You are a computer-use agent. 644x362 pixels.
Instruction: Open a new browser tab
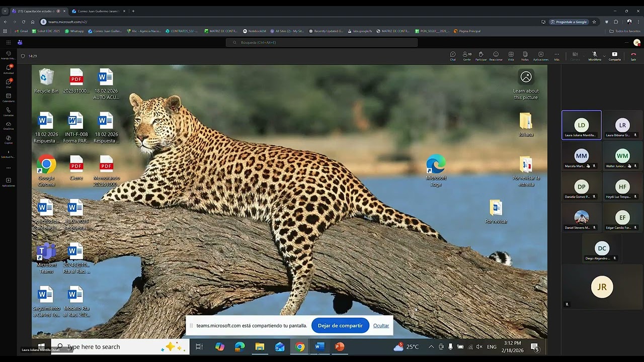pos(133,11)
